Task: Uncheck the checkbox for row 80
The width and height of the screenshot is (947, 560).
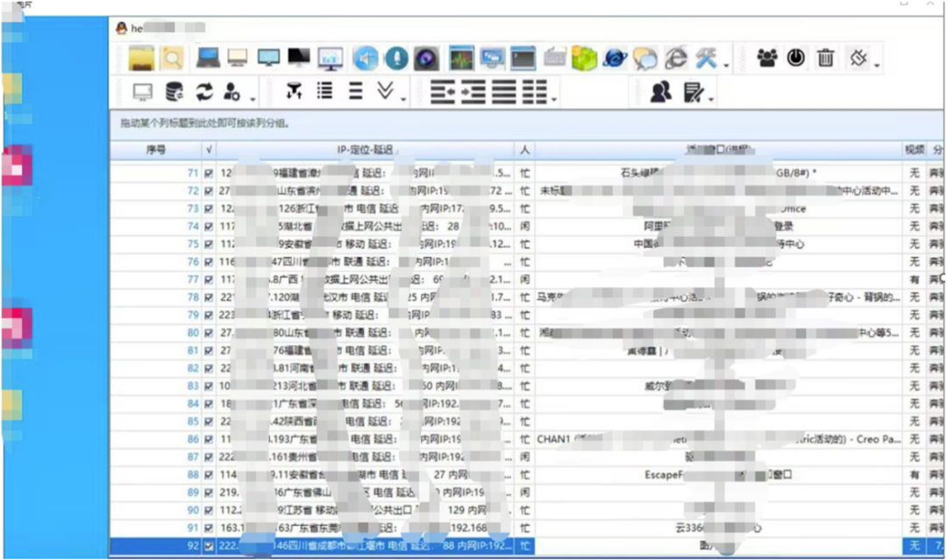Action: point(208,333)
